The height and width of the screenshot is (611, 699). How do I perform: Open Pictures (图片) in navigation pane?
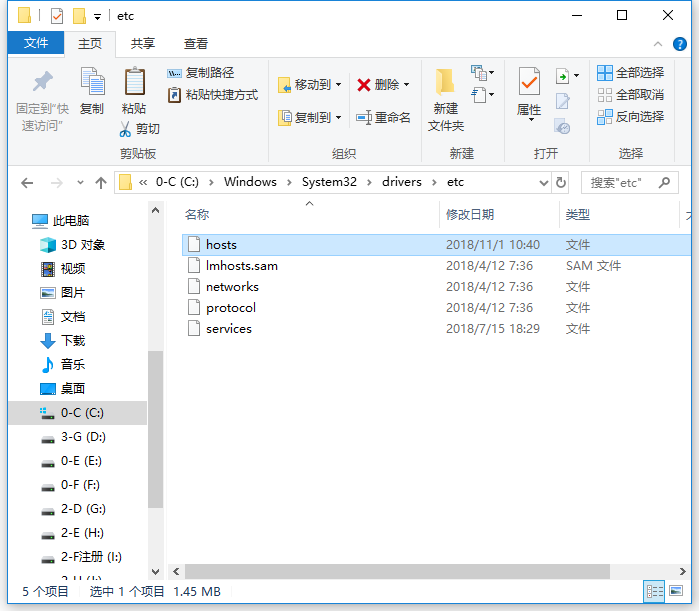coord(63,293)
